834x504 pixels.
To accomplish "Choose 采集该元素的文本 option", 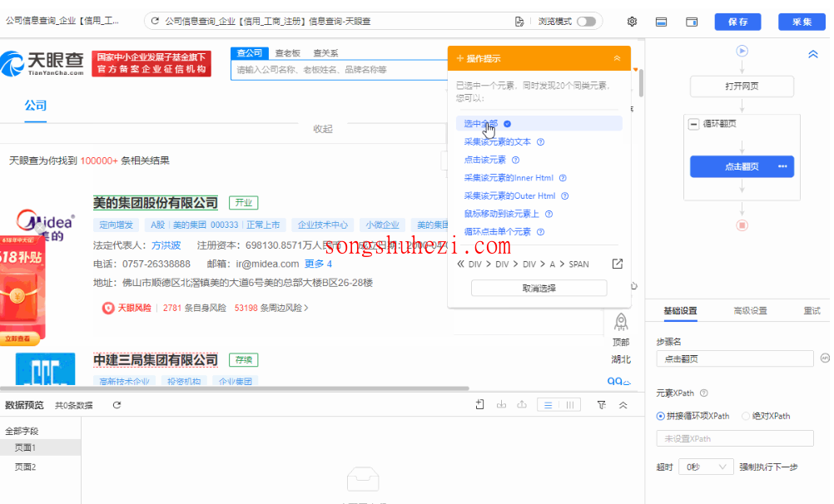I will point(497,142).
